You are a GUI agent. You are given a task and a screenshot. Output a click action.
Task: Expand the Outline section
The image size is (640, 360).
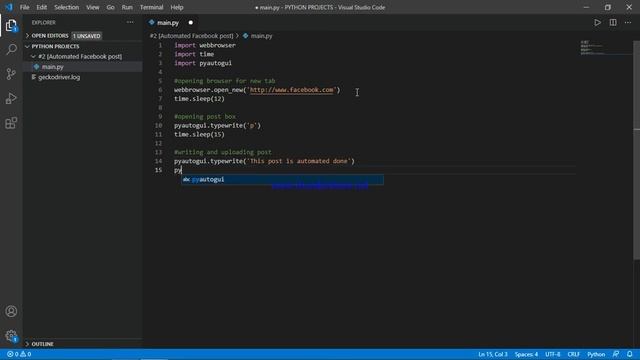82,344
